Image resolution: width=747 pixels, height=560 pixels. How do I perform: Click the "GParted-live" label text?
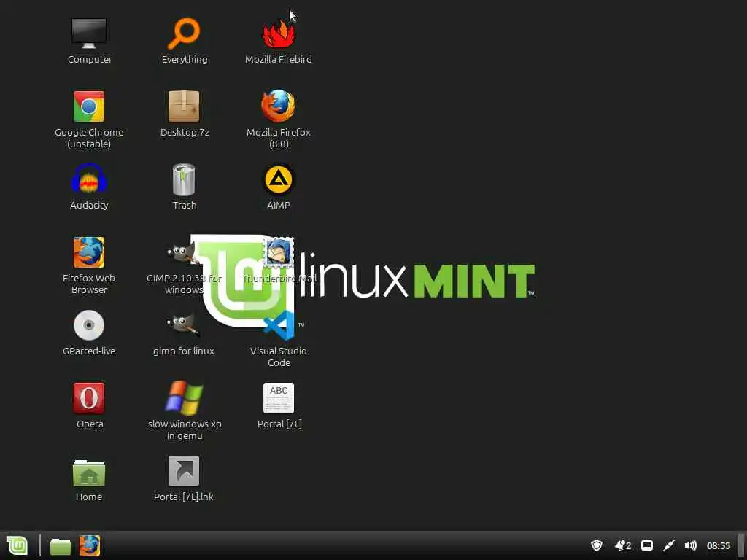click(89, 351)
